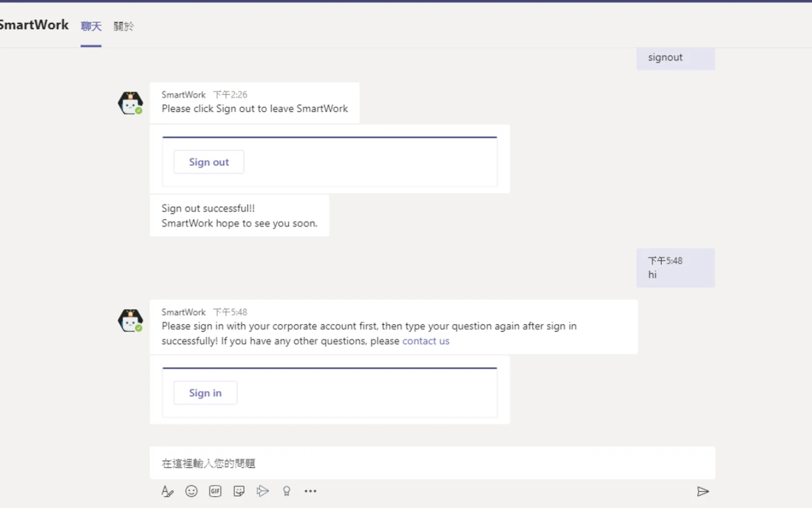812x508 pixels.
Task: Click sender name SmartWork on 下午2:26 message
Action: click(x=184, y=94)
